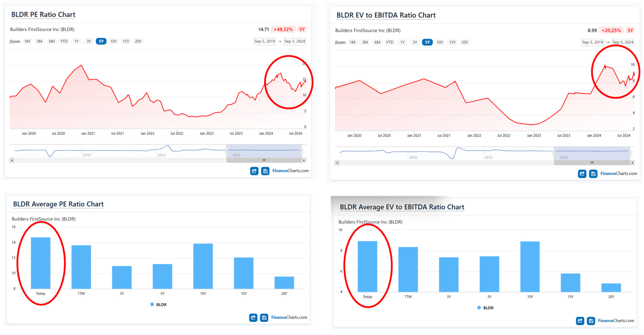Click start date field in EV to EBITDA chart

592,42
